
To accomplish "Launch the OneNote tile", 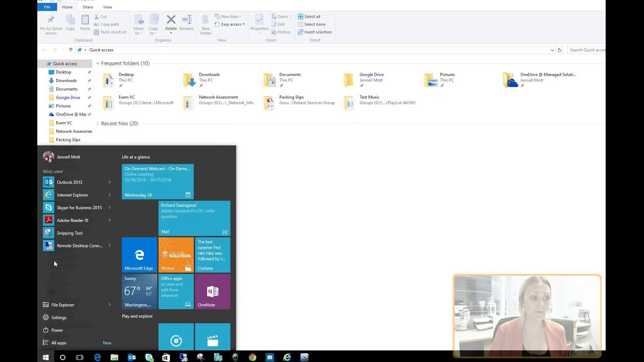I will tap(212, 292).
